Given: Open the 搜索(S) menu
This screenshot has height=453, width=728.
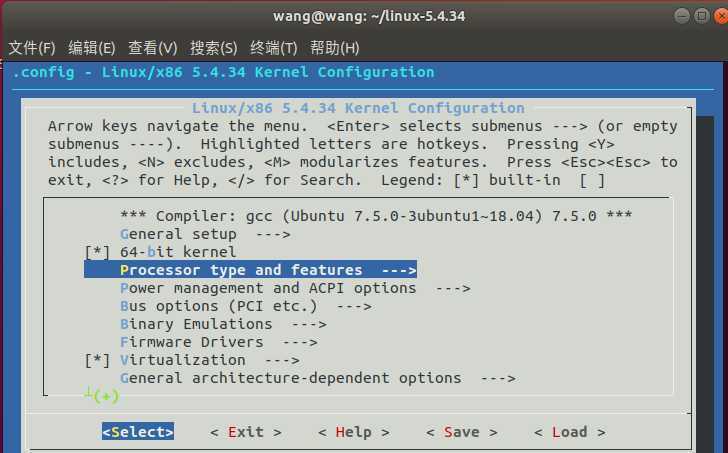Looking at the screenshot, I should point(213,48).
